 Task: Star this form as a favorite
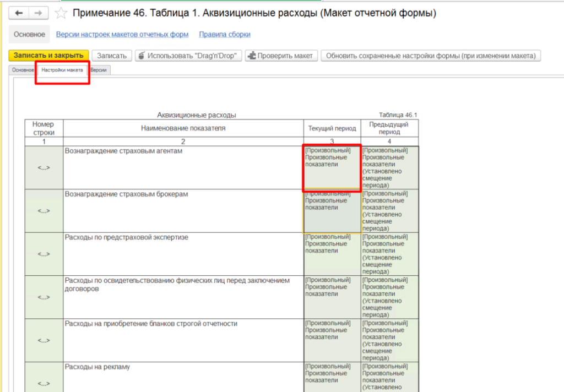pyautogui.click(x=62, y=13)
